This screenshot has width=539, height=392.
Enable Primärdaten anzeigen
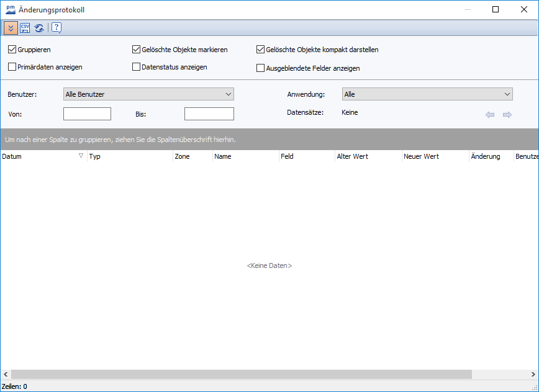[12, 67]
